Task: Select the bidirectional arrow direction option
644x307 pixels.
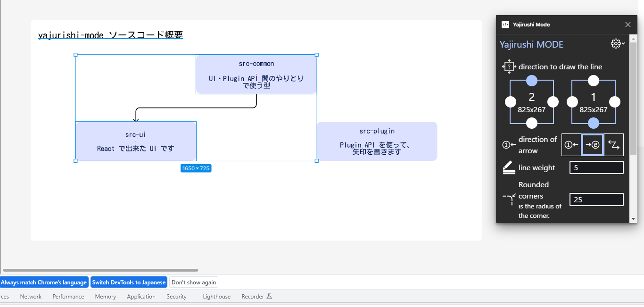Action: (x=614, y=145)
